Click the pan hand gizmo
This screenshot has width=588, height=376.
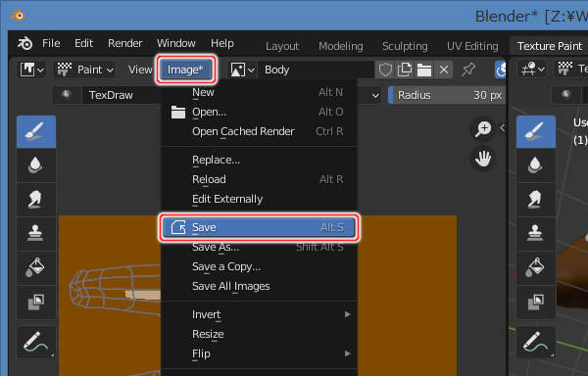coord(483,159)
